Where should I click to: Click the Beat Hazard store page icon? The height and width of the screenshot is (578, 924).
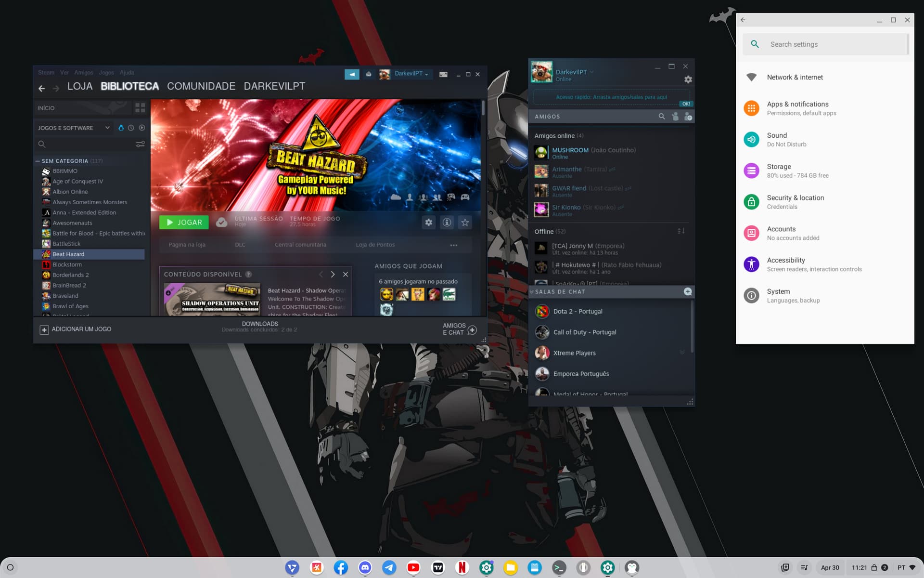pyautogui.click(x=186, y=244)
